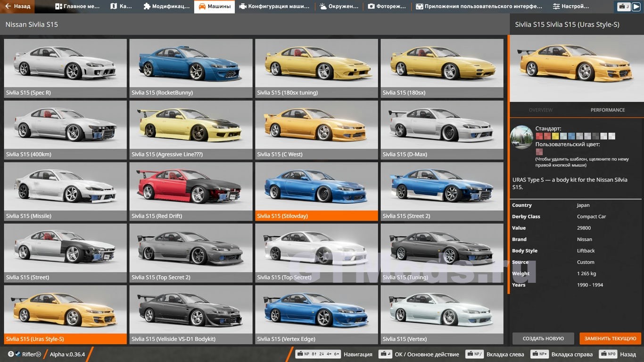Click the Years 1990 - 1994 value
Screen dimensions: 644x362
590,285
